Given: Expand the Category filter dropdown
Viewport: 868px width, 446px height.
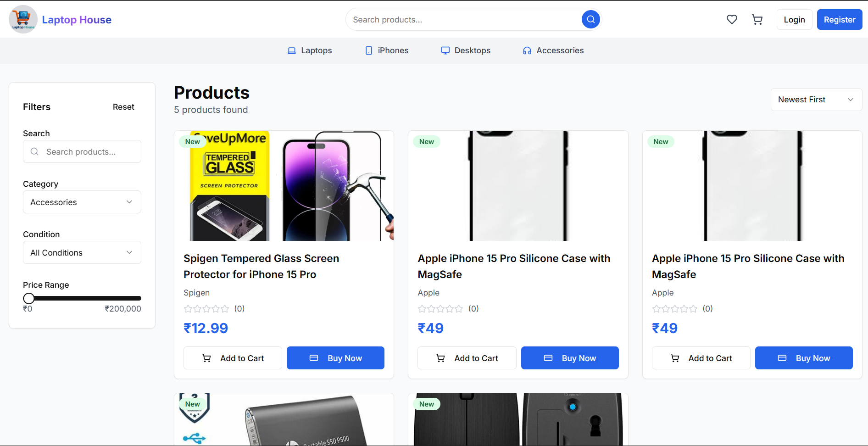Looking at the screenshot, I should pos(82,202).
